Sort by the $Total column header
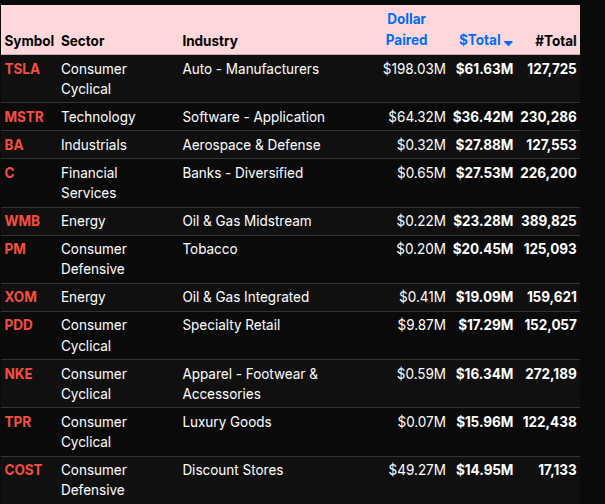The height and width of the screenshot is (504, 605). coord(479,41)
